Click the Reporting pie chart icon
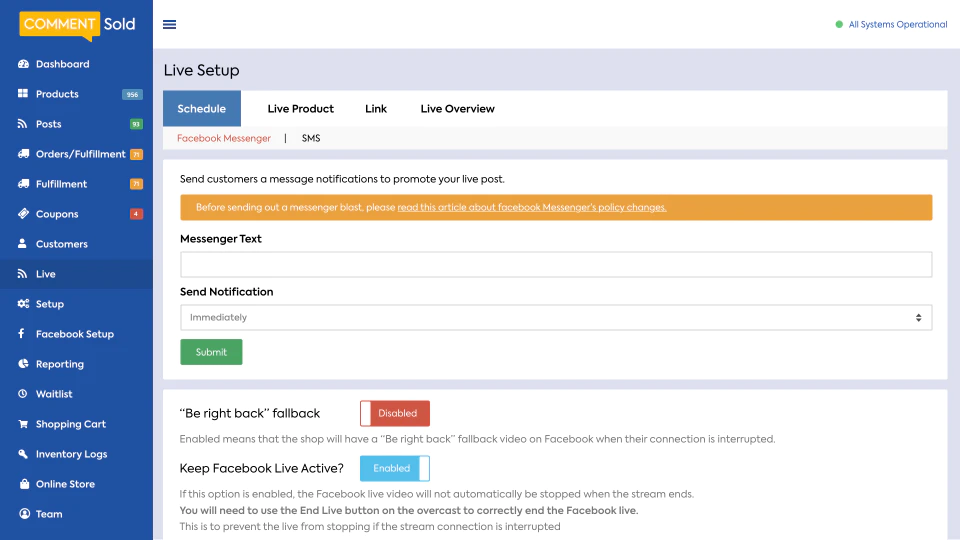 click(x=23, y=364)
